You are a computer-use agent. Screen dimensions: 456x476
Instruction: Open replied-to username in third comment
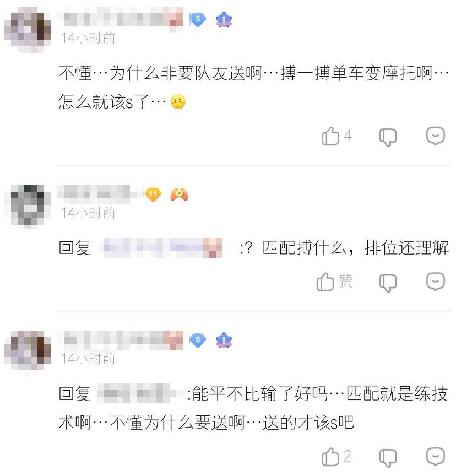click(x=139, y=393)
